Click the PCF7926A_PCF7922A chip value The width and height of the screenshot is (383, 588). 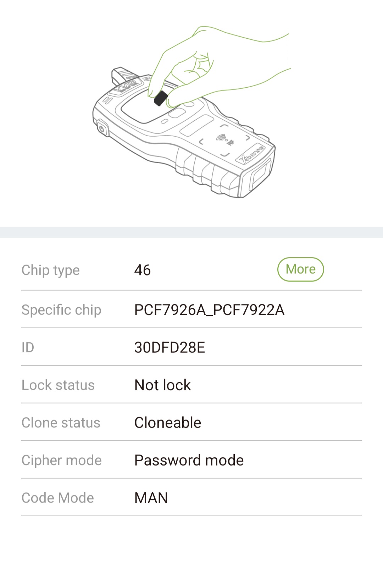click(209, 310)
